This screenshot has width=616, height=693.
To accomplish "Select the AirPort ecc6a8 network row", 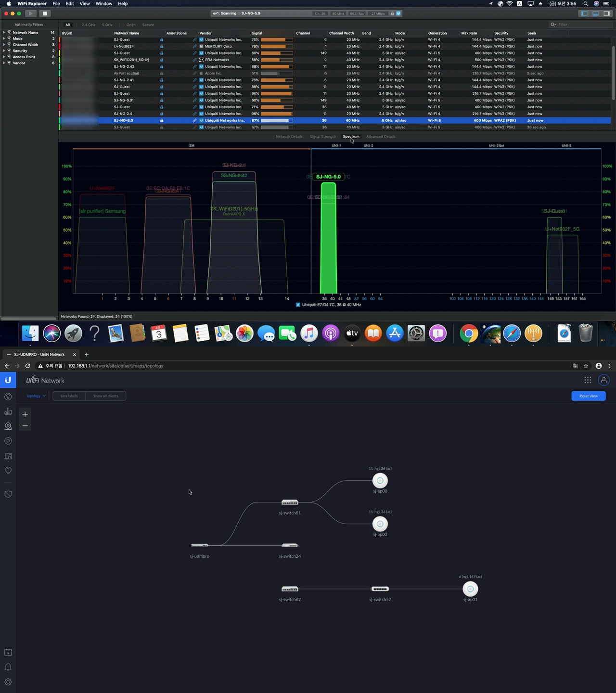I will click(x=335, y=73).
